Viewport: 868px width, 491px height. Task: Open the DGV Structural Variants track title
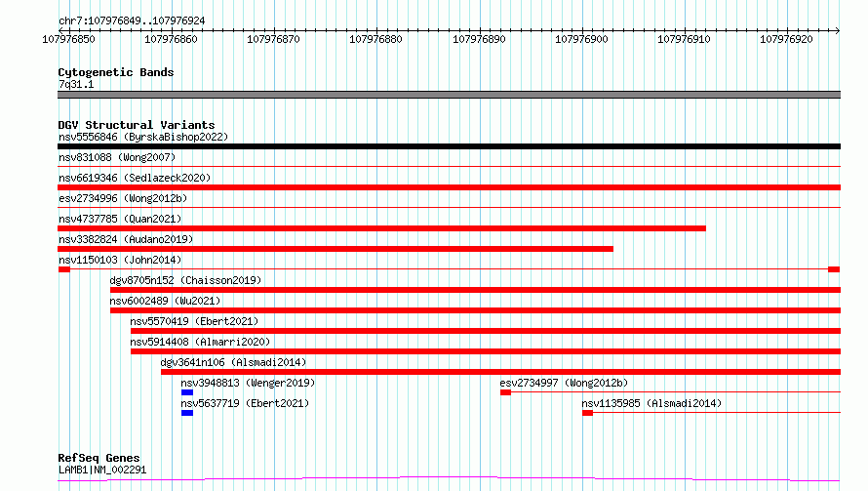coord(137,125)
